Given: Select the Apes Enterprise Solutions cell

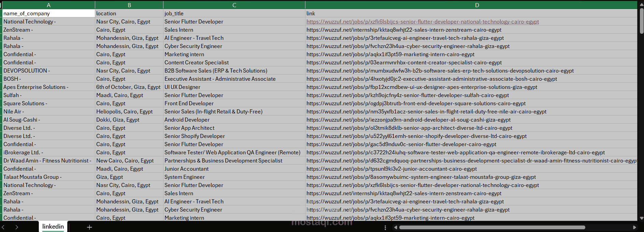Looking at the screenshot, I should 49,87.
